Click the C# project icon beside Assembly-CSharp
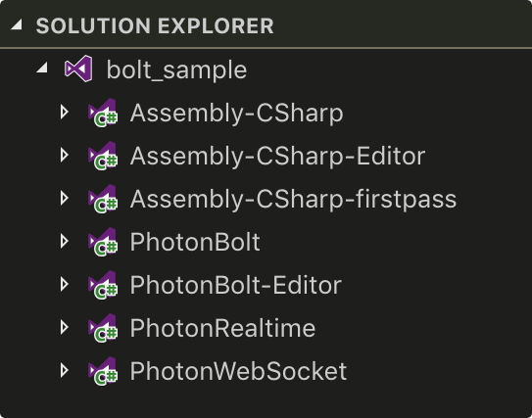The height and width of the screenshot is (418, 532). (x=103, y=113)
